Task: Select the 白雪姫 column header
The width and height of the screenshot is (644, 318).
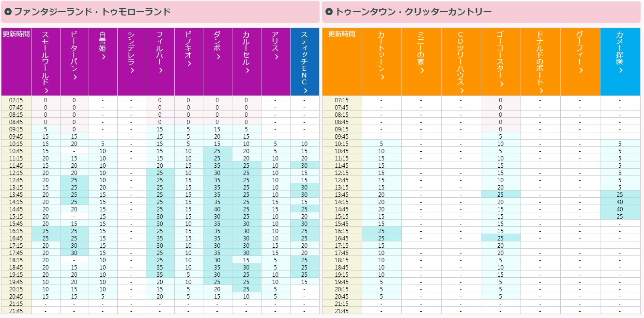Action: coord(103,46)
